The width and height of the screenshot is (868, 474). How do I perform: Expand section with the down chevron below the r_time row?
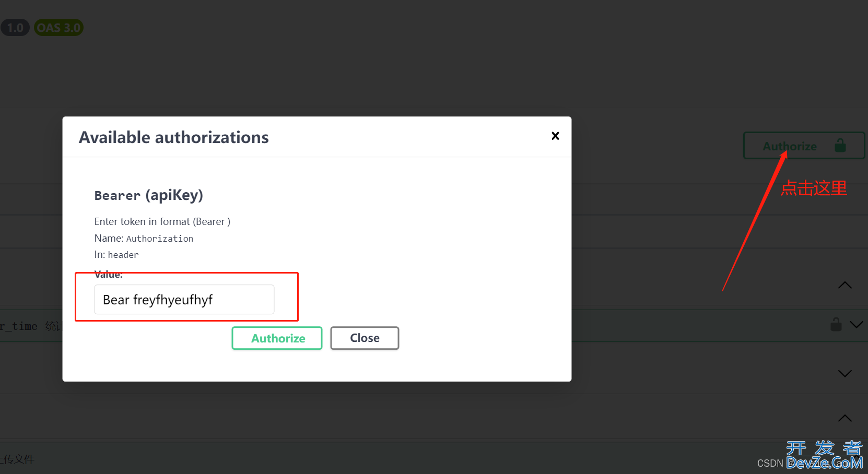(844, 374)
